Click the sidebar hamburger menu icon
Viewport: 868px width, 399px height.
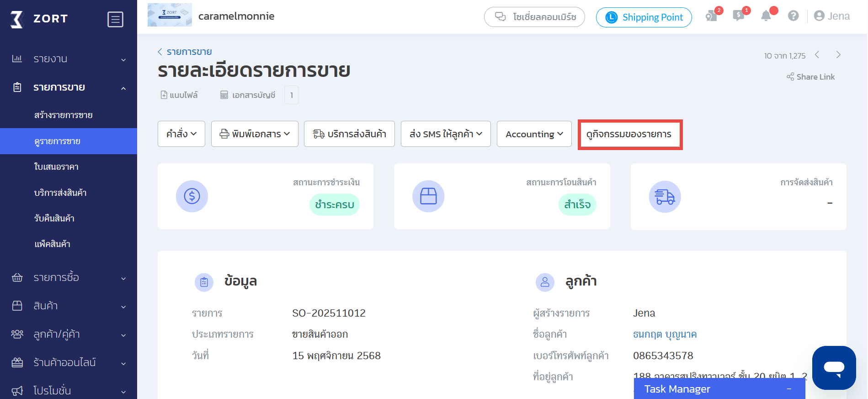(x=115, y=19)
